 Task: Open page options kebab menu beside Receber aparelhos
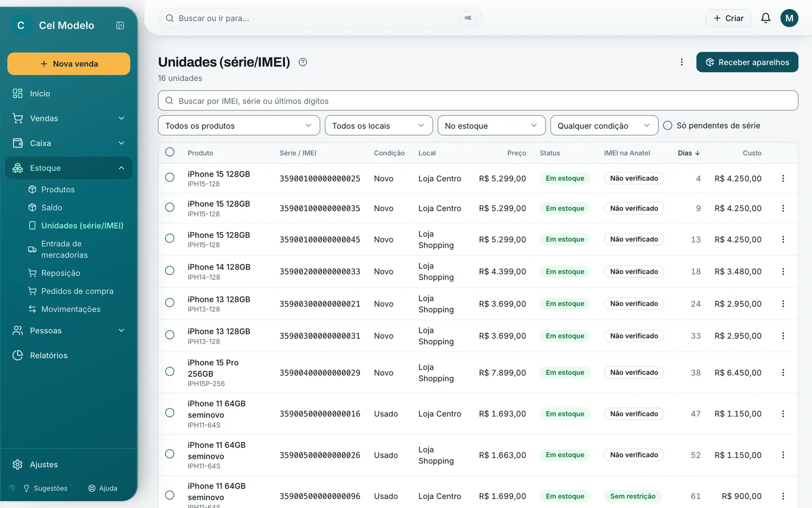[682, 62]
